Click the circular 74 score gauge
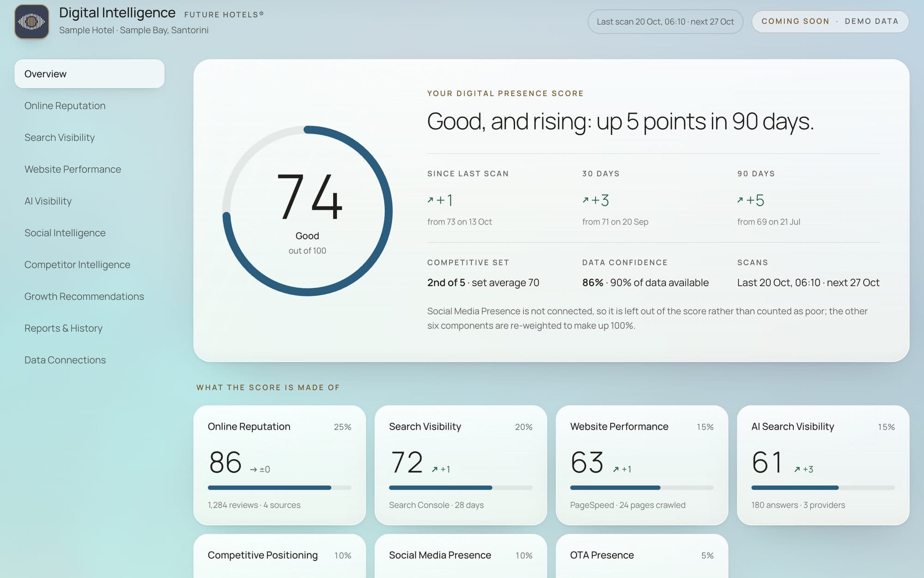 [307, 211]
